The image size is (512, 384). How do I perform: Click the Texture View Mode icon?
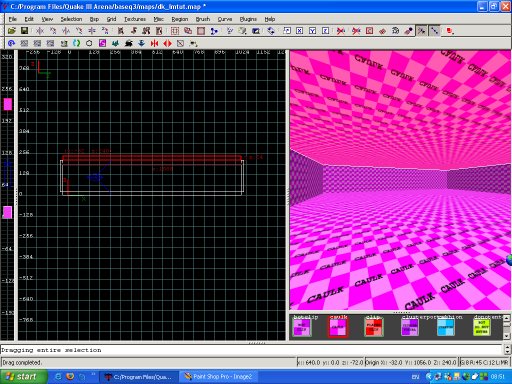(242, 31)
